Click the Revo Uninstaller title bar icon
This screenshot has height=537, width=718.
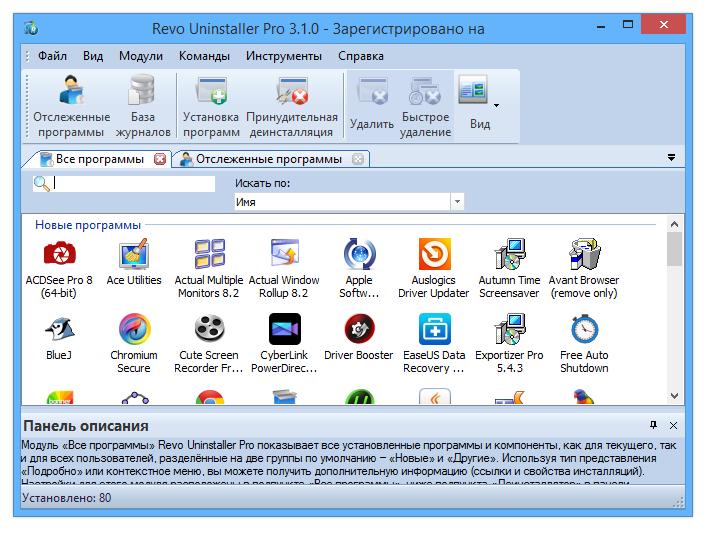pyautogui.click(x=31, y=28)
